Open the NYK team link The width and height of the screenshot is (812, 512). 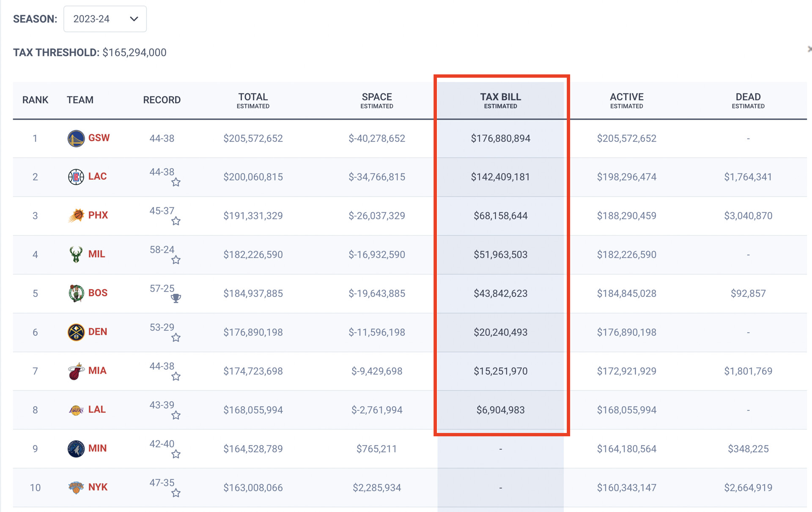pos(98,487)
